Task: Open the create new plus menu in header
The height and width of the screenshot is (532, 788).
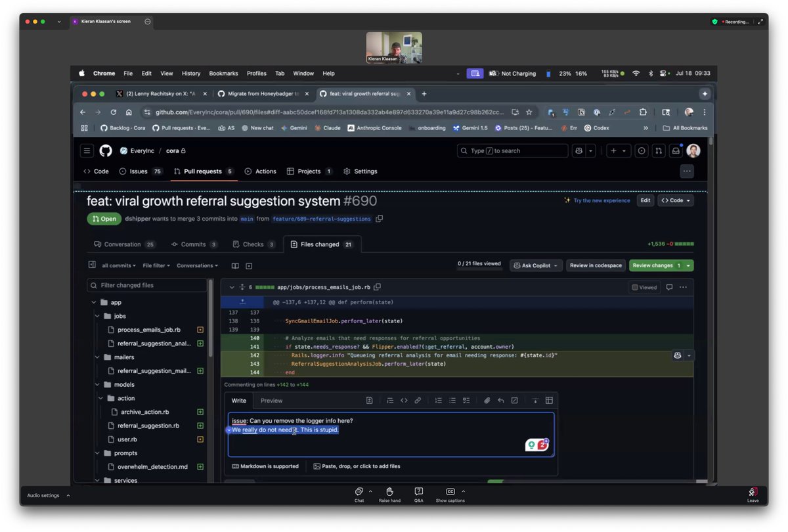Action: click(x=617, y=151)
